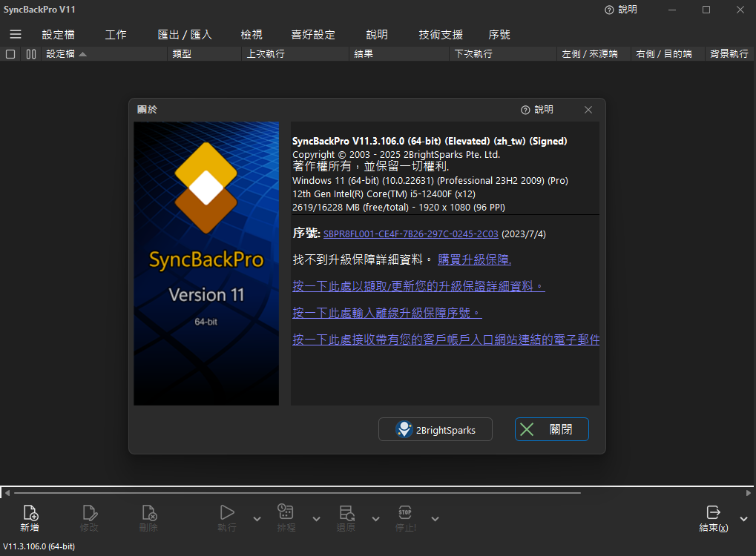Click the pause column header icon
Image resolution: width=756 pixels, height=556 pixels.
pyautogui.click(x=31, y=54)
